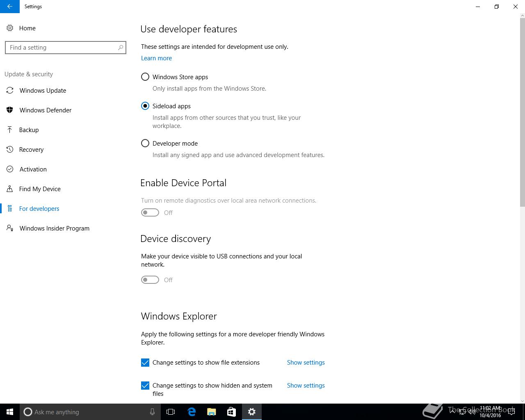Viewport: 525px width, 420px height.
Task: Open the Windows Store taskbar icon
Action: click(x=232, y=412)
